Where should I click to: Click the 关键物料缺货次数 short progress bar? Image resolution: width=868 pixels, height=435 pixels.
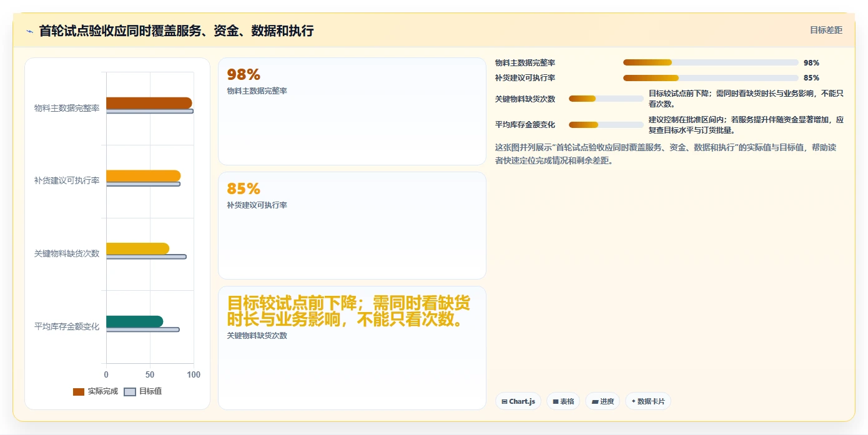[x=606, y=99]
